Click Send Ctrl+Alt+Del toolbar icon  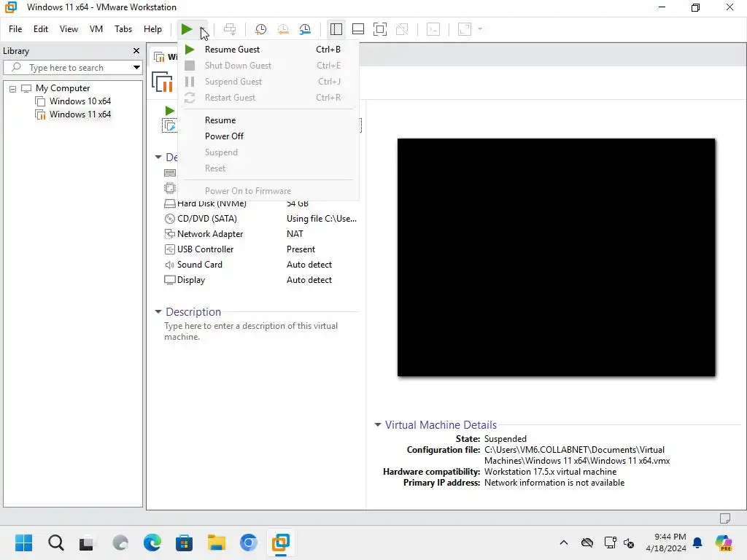[230, 29]
